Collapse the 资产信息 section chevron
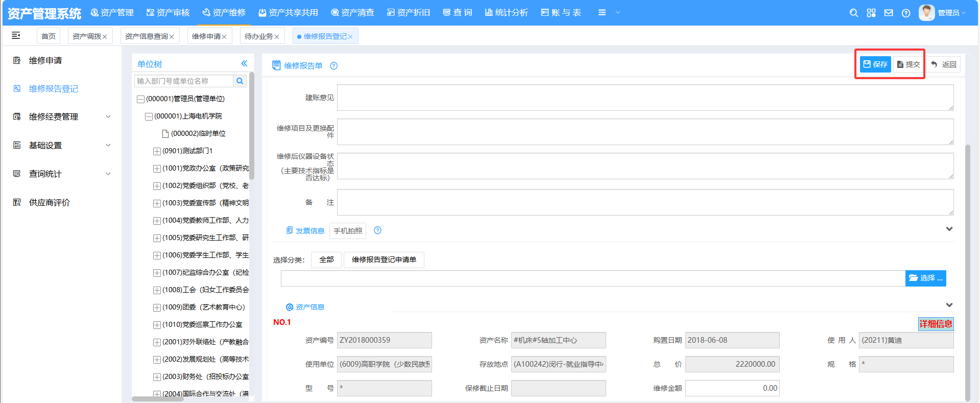Screen dimensions: 980x403 [x=949, y=305]
